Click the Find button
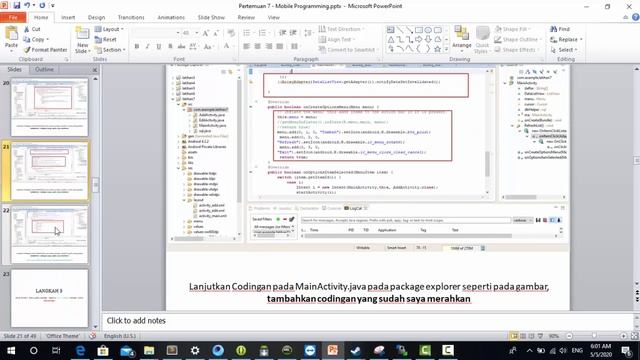640x360 pixels. coord(560,29)
